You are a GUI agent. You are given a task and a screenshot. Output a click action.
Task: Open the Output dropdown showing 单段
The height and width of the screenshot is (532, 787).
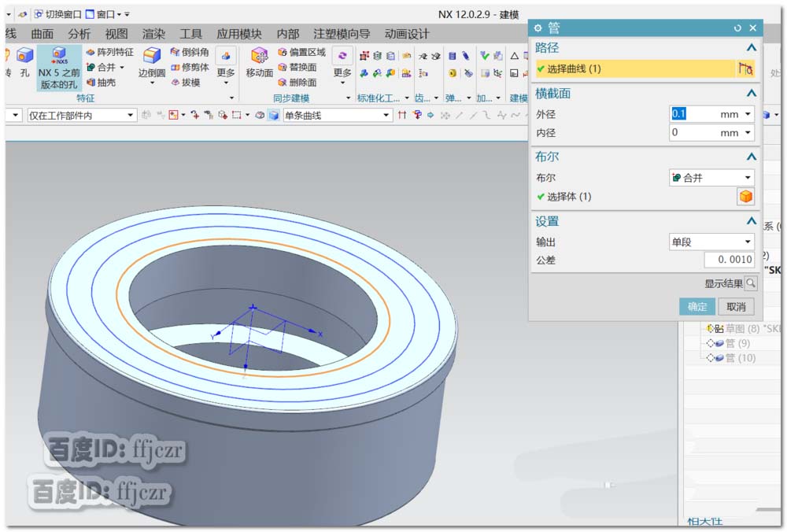point(711,242)
